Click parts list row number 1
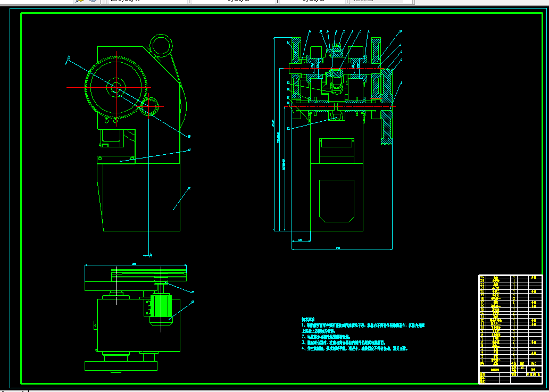Screen dimensions: 549x392 tap(510, 360)
